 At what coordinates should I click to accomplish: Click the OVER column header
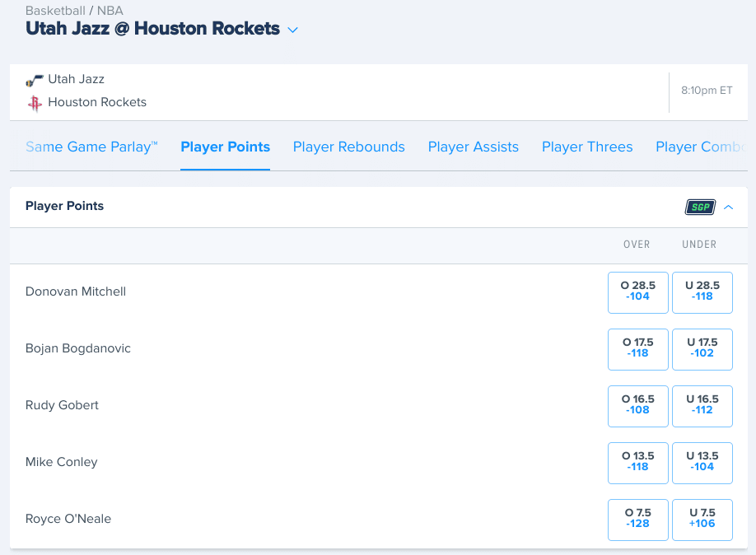(x=637, y=245)
